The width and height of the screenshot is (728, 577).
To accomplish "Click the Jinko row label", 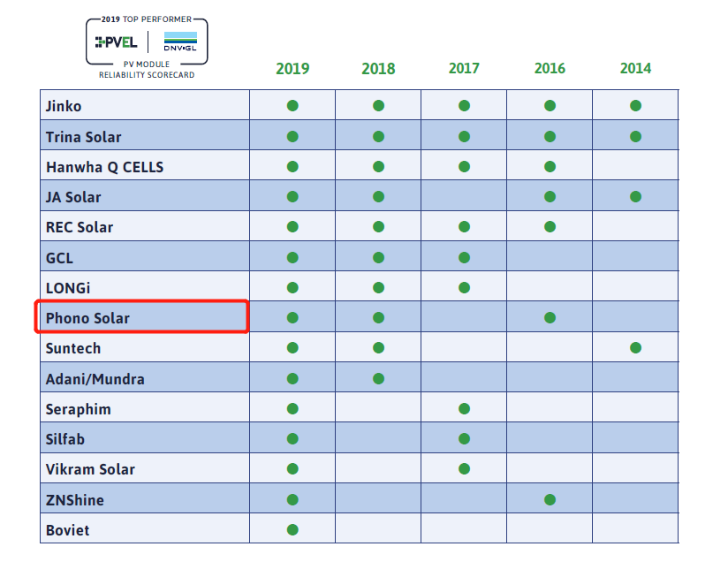I will tap(64, 106).
